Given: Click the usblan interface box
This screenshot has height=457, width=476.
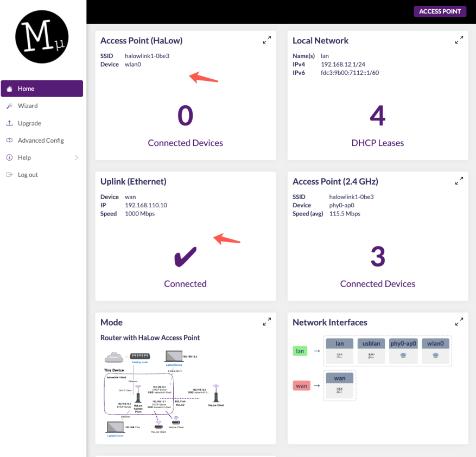Looking at the screenshot, I should 372,351.
